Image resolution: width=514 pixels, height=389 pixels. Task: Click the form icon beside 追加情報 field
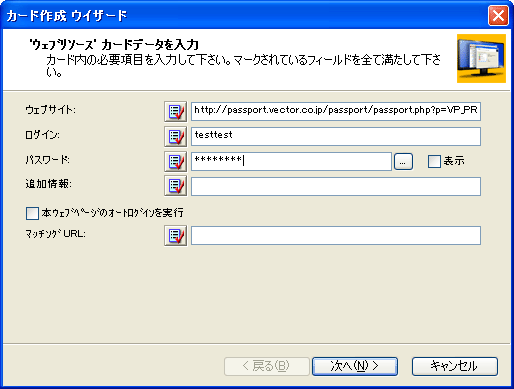176,186
